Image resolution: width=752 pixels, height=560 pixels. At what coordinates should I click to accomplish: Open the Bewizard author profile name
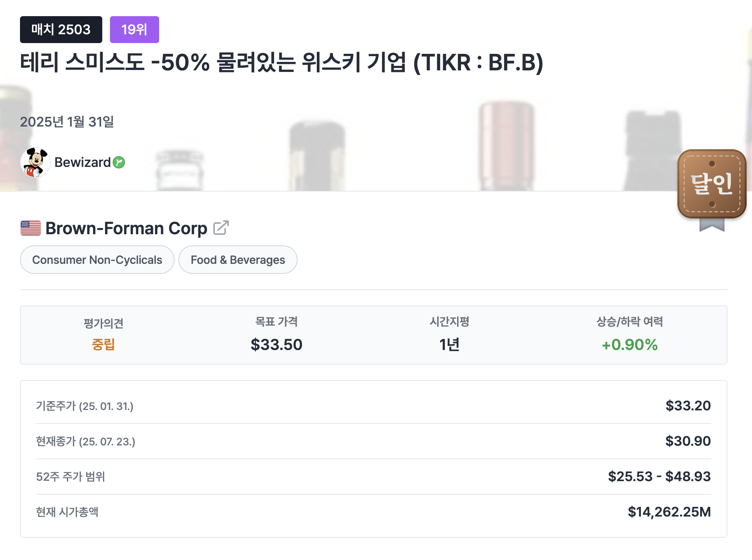(x=83, y=162)
